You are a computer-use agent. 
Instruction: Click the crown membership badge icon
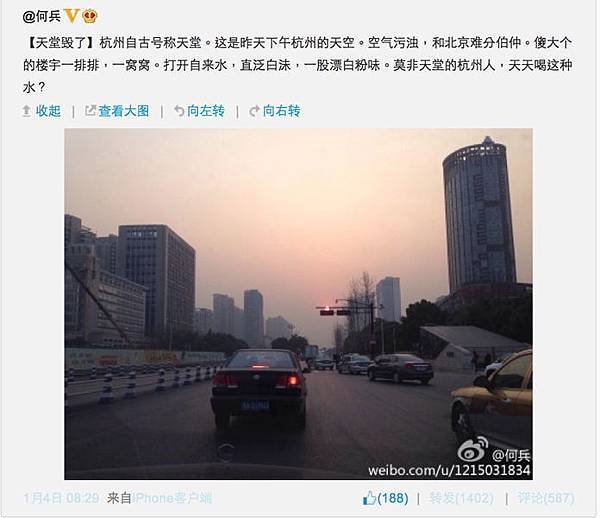click(90, 16)
